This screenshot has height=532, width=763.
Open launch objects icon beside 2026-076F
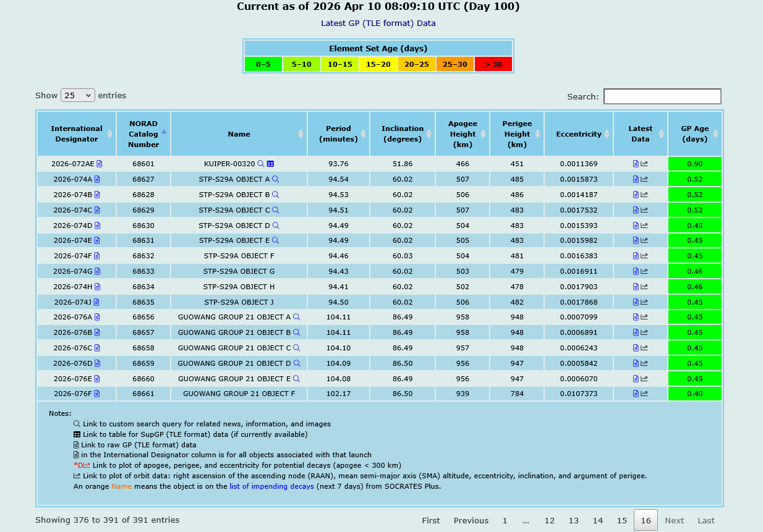97,394
